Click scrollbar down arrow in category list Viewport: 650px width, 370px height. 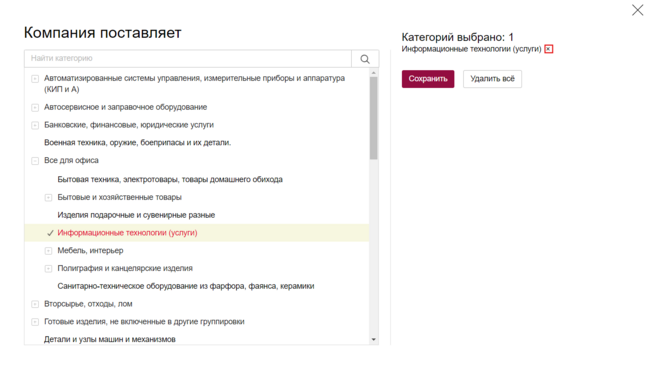tap(374, 340)
